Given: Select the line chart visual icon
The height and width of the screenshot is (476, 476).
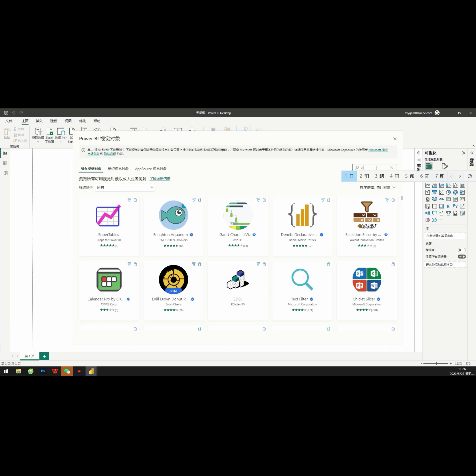Looking at the screenshot, I should click(x=428, y=186).
